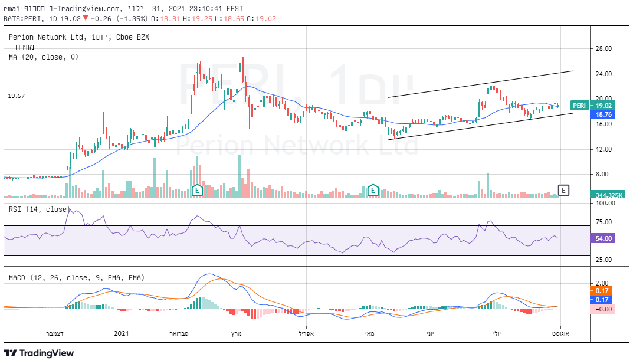Click the orange MACD signal 0.17 label
The image size is (633, 364).
602,291
